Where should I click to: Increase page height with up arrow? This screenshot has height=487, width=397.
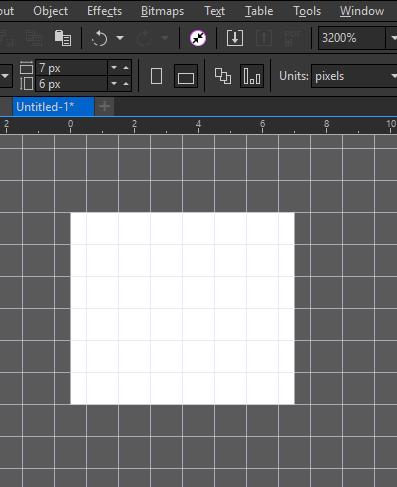126,83
